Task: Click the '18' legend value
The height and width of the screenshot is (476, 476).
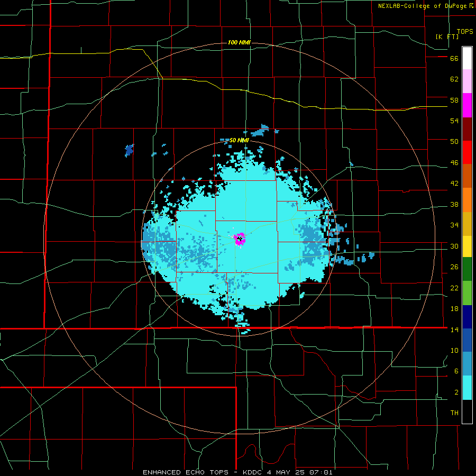Action: pos(454,309)
